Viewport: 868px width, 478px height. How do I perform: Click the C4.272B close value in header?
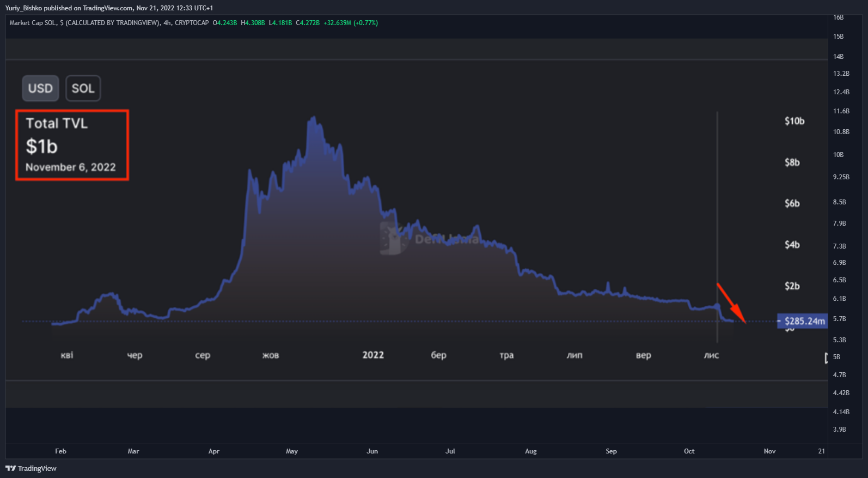pos(308,23)
